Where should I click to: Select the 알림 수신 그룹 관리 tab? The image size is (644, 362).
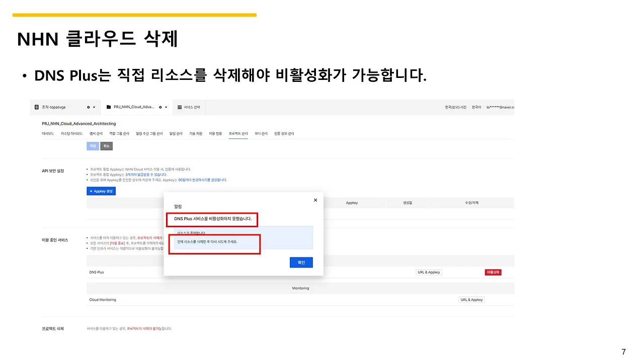click(x=149, y=134)
